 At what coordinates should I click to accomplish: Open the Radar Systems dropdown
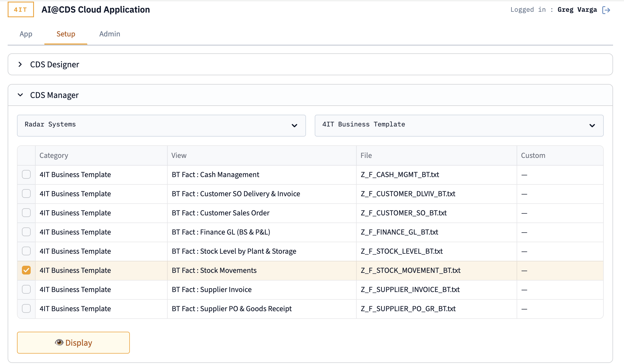click(161, 126)
